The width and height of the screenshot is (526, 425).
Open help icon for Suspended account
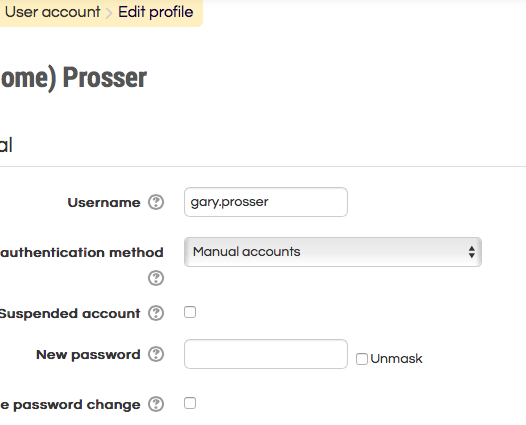tap(156, 313)
